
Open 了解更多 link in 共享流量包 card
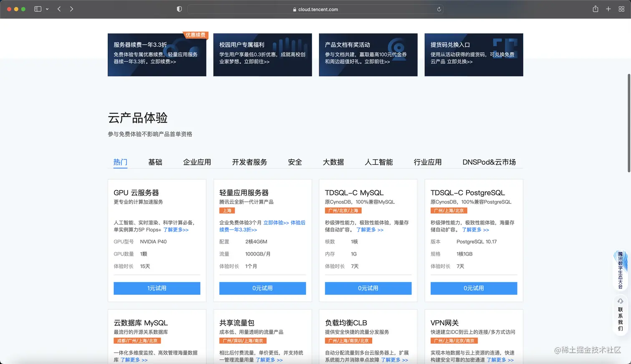[x=269, y=360]
